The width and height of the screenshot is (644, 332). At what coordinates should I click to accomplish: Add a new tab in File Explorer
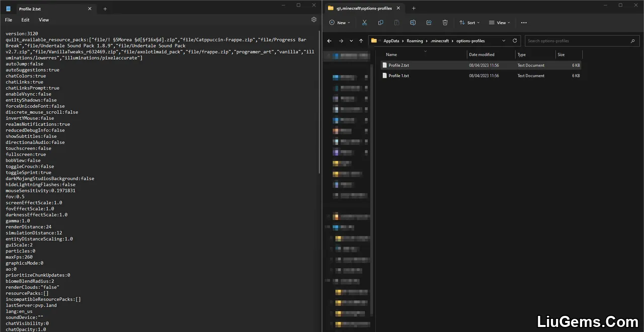pyautogui.click(x=414, y=8)
